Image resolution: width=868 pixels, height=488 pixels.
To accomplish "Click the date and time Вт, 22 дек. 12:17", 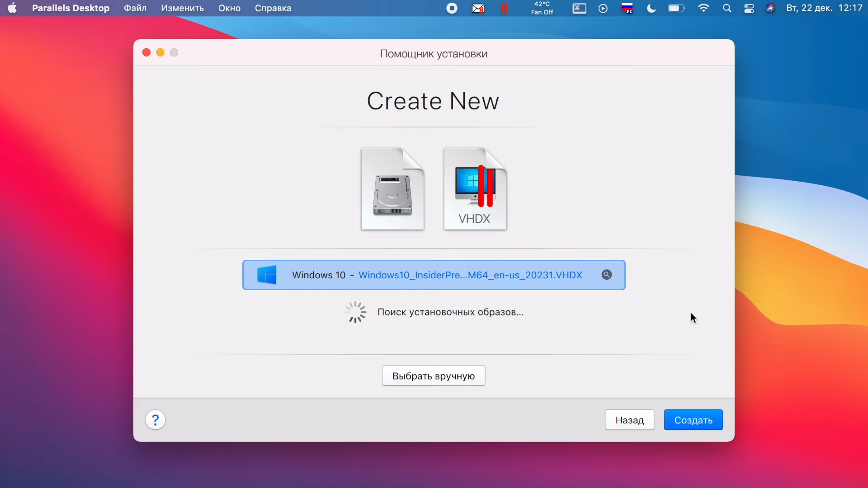I will pos(824,8).
